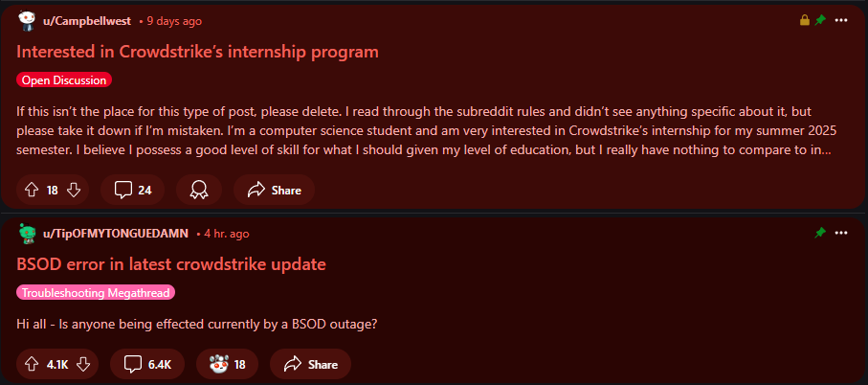Click the green pin on the internship post

(820, 20)
